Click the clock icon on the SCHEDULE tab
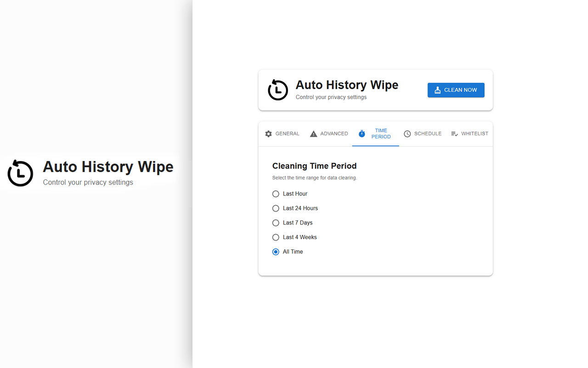This screenshot has height=368, width=588. click(407, 133)
